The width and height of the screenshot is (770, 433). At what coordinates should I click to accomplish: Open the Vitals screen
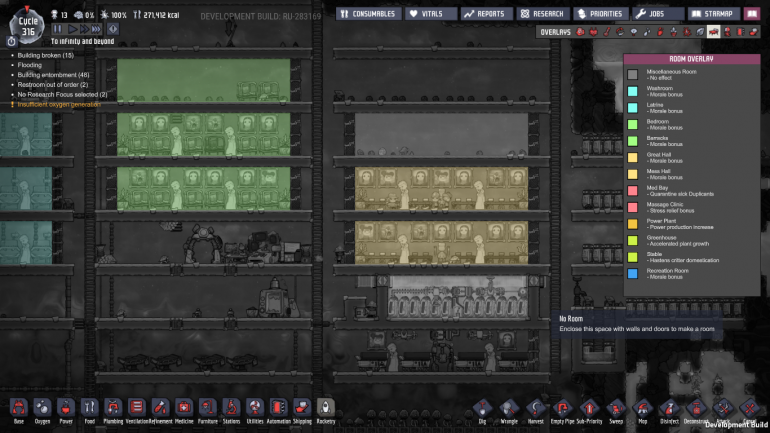[431, 14]
